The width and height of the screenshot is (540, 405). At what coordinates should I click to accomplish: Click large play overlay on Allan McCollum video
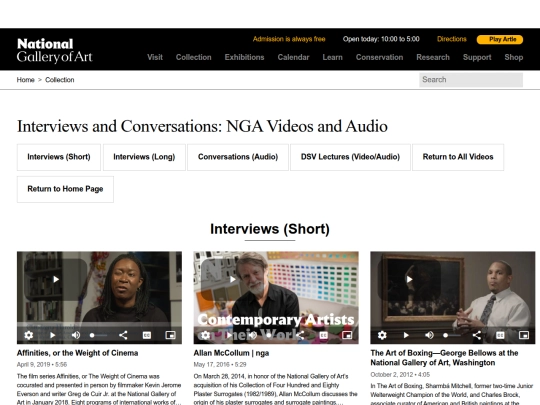pos(232,279)
